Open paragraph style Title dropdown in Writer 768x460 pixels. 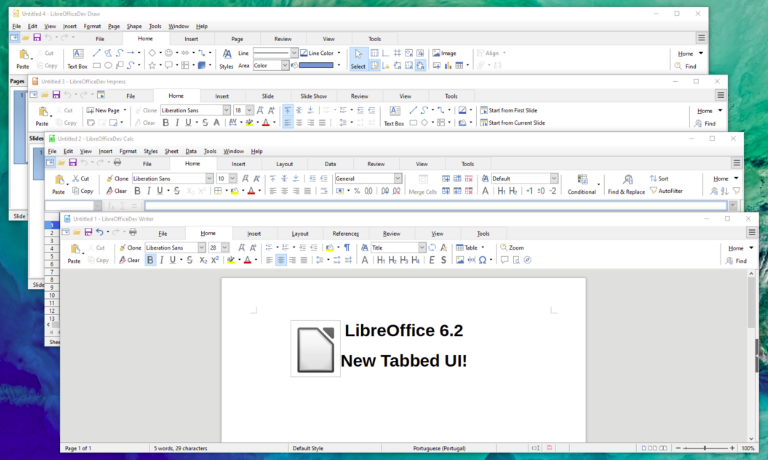(422, 247)
